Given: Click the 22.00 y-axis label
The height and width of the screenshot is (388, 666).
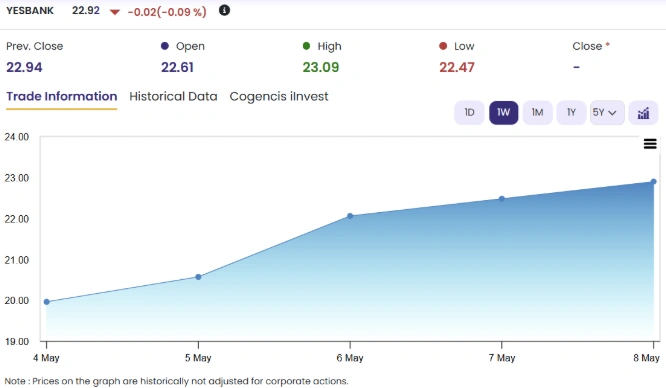Looking at the screenshot, I should pyautogui.click(x=17, y=219).
